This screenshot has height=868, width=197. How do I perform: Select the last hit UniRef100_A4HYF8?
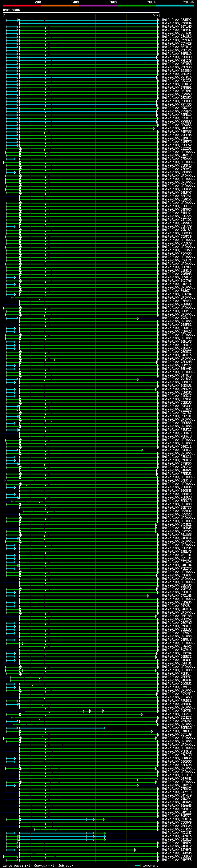[177, 860]
